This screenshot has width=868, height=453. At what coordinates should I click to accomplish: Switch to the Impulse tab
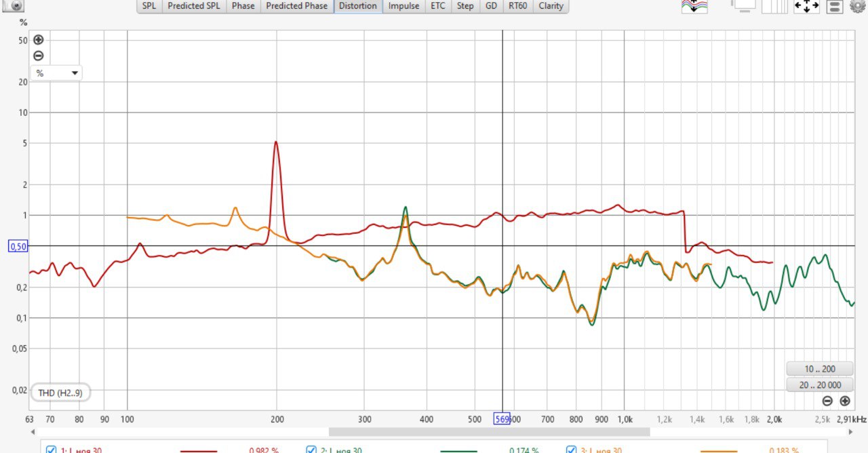point(404,6)
